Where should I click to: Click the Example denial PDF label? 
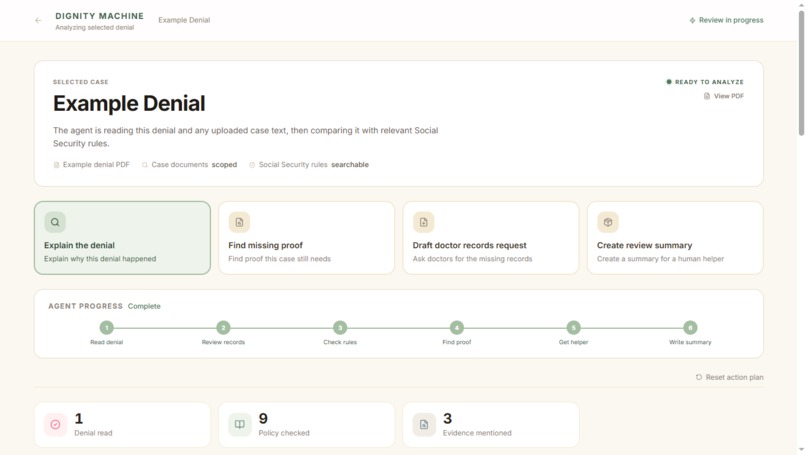pos(96,165)
